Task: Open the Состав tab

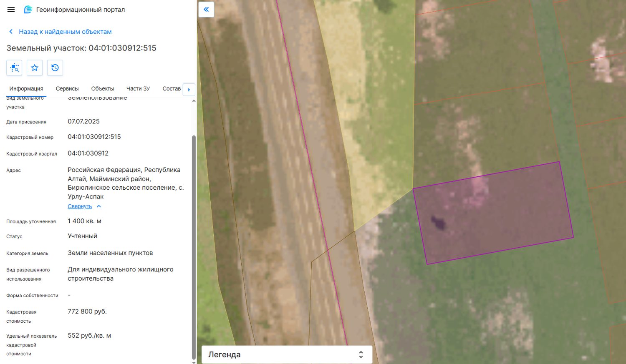Action: pos(172,89)
